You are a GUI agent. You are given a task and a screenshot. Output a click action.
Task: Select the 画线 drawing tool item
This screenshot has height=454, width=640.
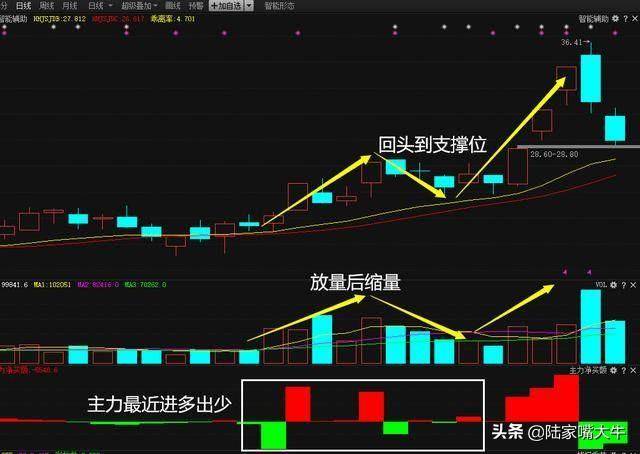173,6
